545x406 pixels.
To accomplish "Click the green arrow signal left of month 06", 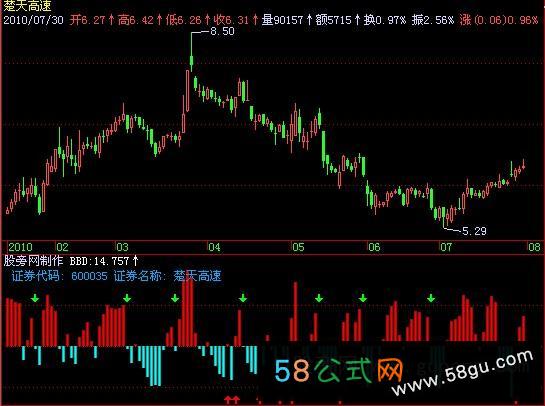I will pos(363,298).
